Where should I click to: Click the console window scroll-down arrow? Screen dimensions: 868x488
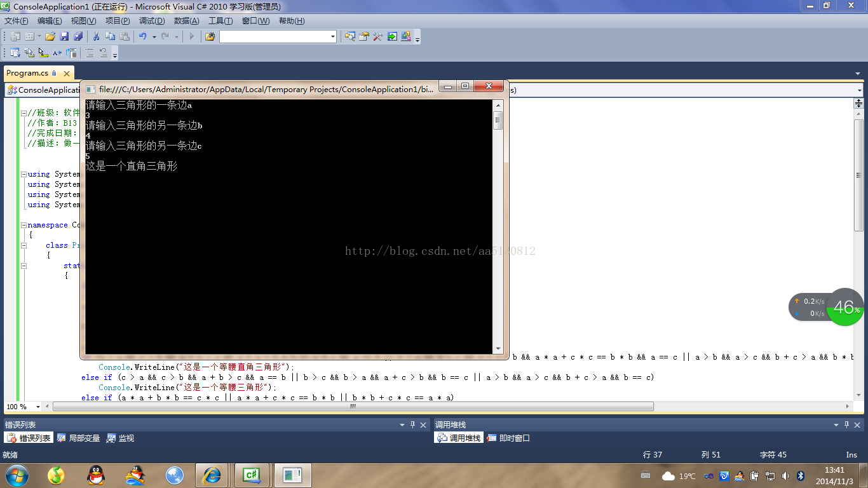(x=498, y=348)
